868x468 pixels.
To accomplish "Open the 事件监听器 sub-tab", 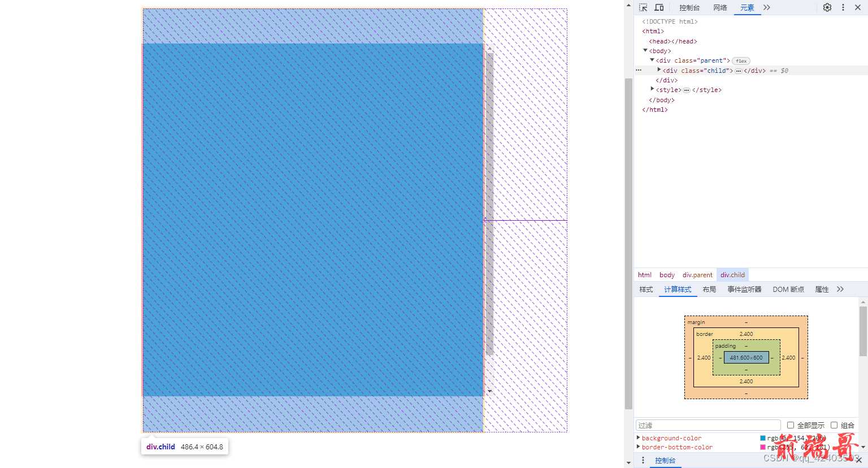I will coord(744,290).
